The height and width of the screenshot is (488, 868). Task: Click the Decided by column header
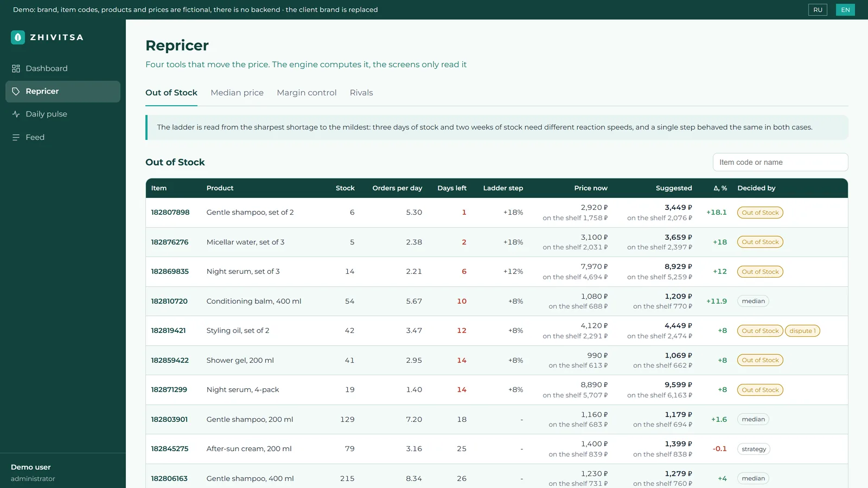[756, 188]
